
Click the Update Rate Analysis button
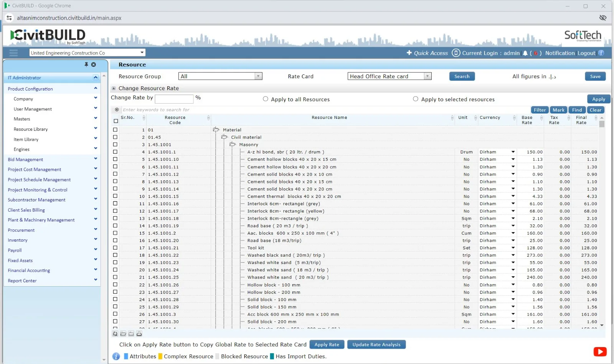click(376, 344)
